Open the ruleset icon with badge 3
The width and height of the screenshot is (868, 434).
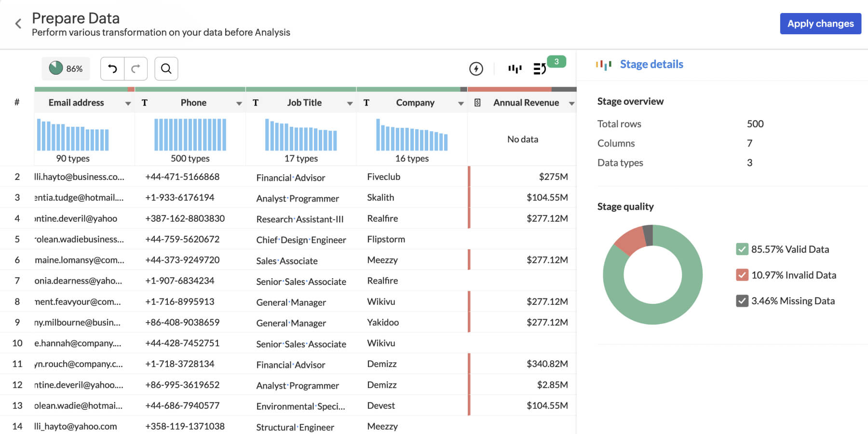[x=540, y=68]
